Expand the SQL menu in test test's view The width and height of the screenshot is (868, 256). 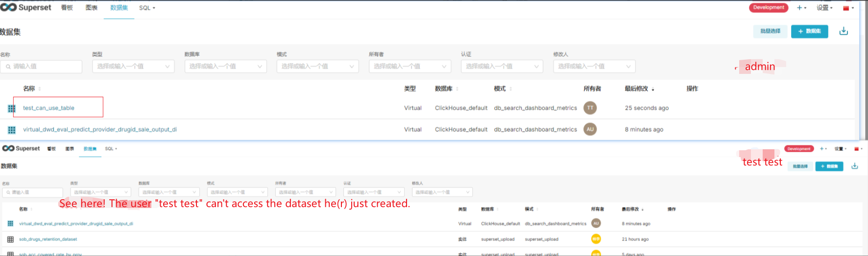(x=111, y=149)
